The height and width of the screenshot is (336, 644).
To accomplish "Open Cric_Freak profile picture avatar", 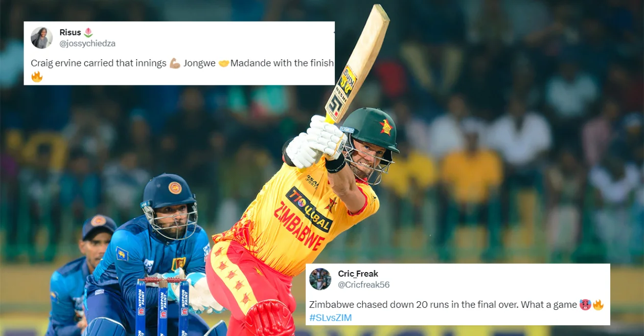I will tap(320, 279).
